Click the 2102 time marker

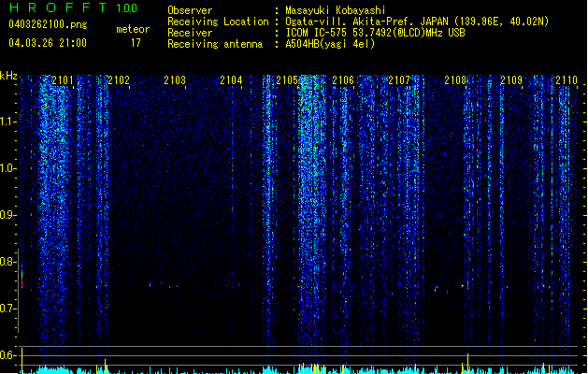119,80
